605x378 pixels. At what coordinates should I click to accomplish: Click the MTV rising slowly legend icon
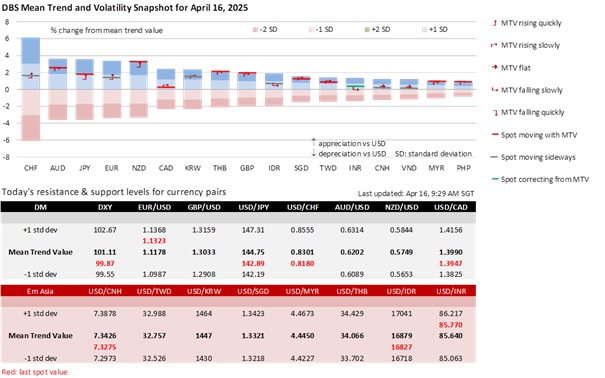click(x=494, y=46)
